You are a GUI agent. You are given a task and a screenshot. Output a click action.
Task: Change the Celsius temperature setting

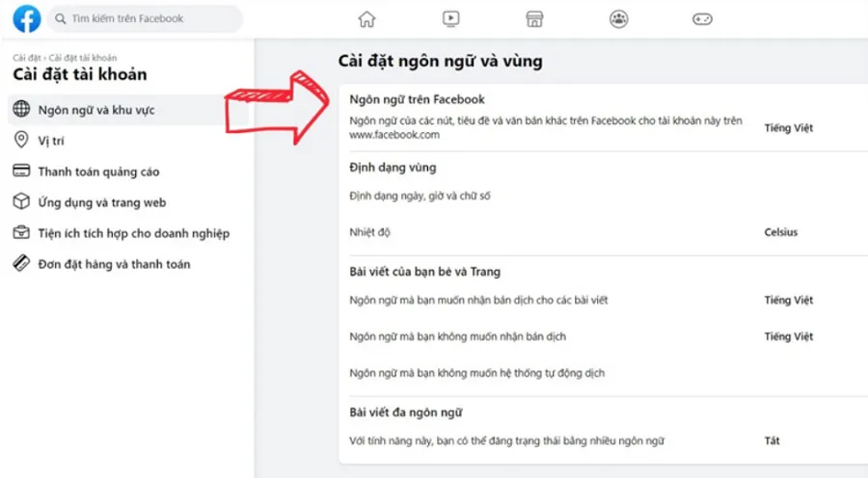tap(780, 232)
